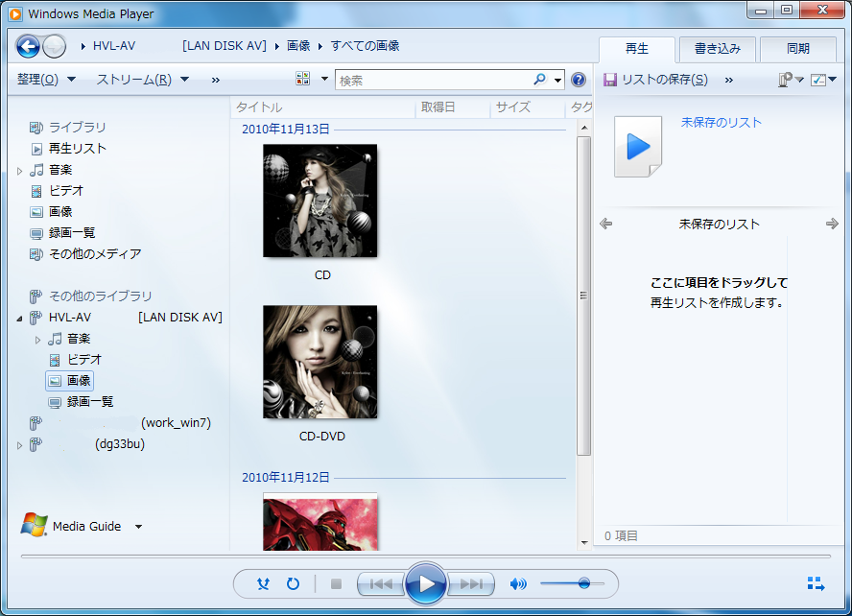Image resolution: width=852 pixels, height=616 pixels.
Task: Open the 整理(O) dropdown menu
Action: pos(46,80)
